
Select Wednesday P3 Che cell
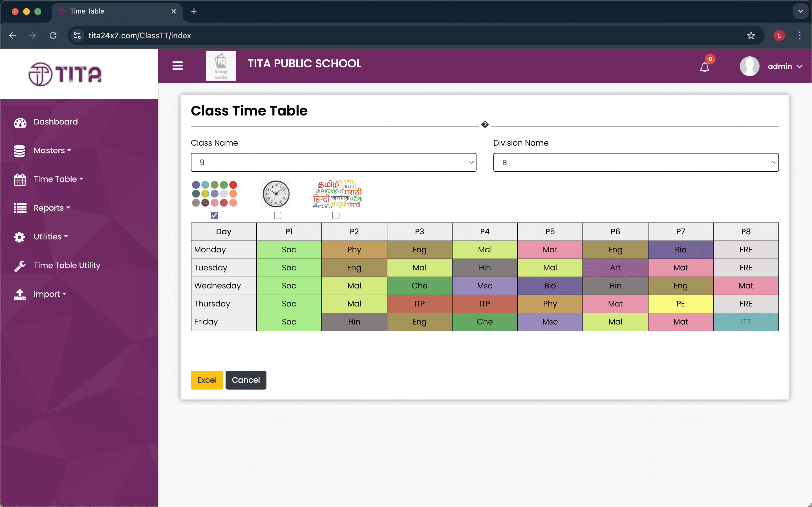click(x=420, y=286)
